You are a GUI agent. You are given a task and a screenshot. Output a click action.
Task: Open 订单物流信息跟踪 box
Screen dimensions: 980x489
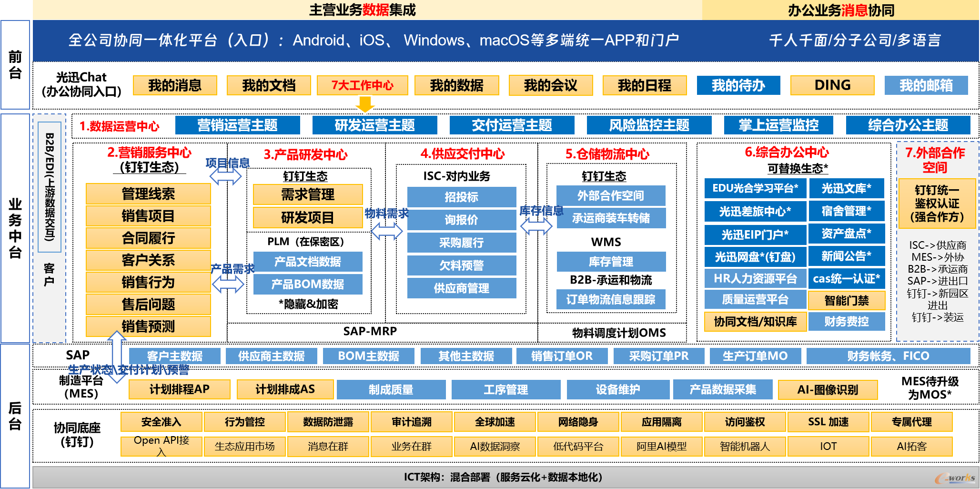pyautogui.click(x=611, y=299)
